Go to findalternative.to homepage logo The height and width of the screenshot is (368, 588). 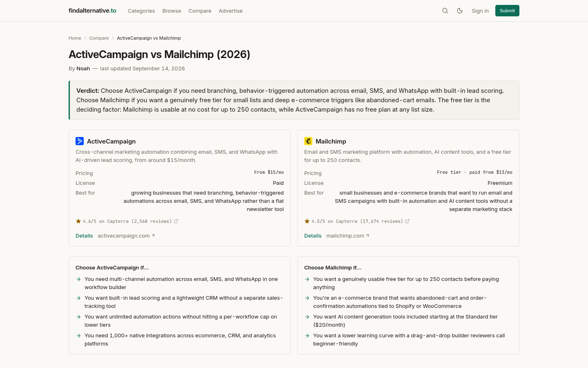pos(92,11)
